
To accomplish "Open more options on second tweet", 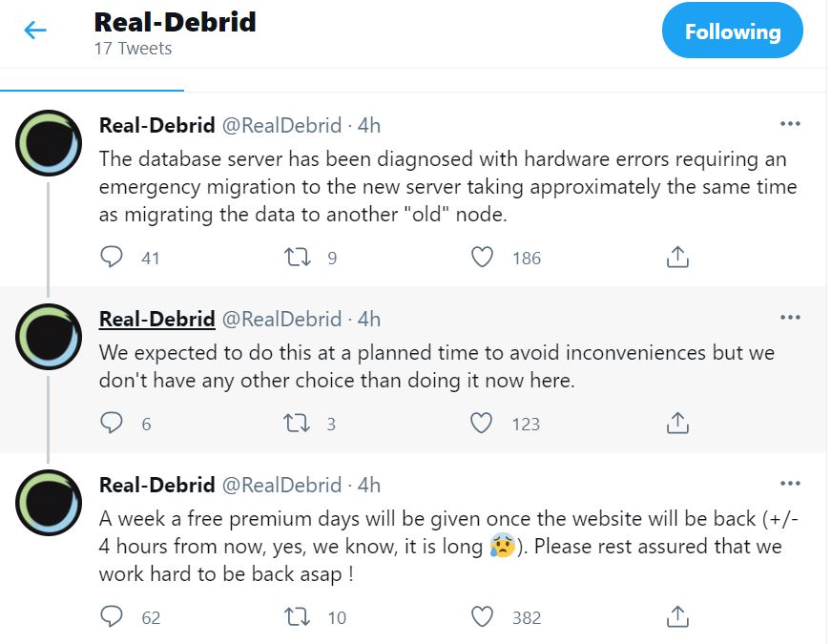I will tap(790, 318).
